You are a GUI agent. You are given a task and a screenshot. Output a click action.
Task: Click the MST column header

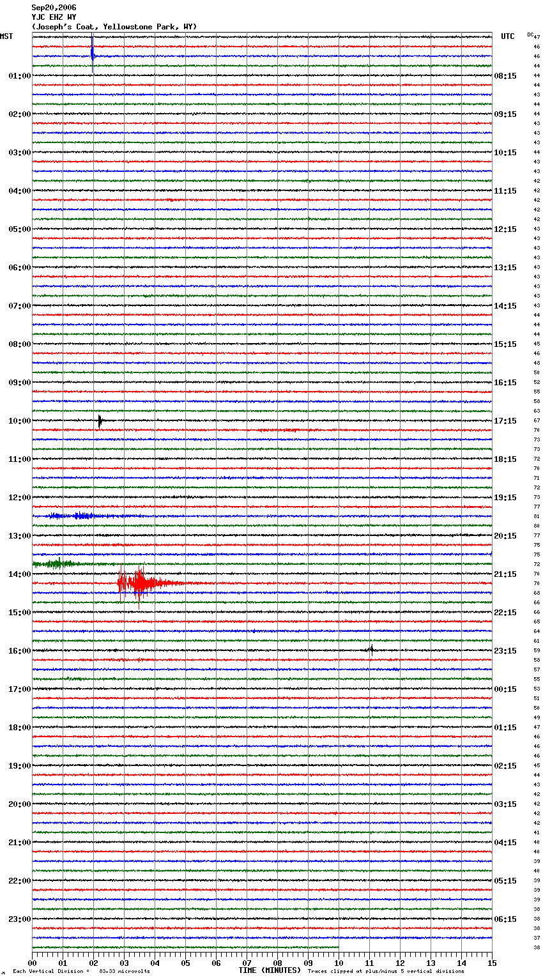point(6,36)
